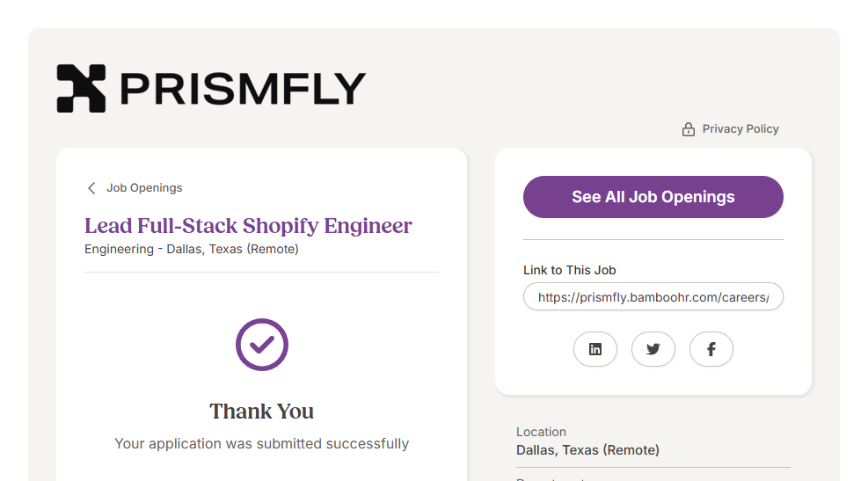Click the purple success checkmark icon
The image size is (868, 481).
coord(262,345)
